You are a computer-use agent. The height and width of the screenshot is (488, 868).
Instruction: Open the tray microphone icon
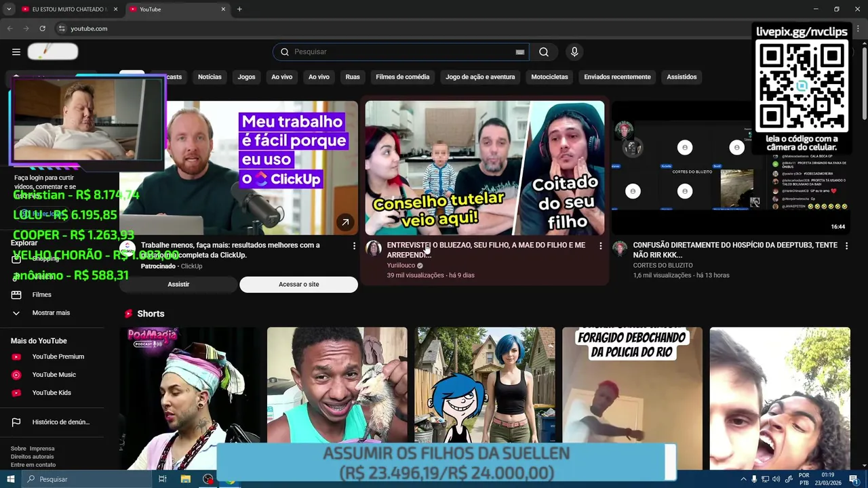(754, 479)
